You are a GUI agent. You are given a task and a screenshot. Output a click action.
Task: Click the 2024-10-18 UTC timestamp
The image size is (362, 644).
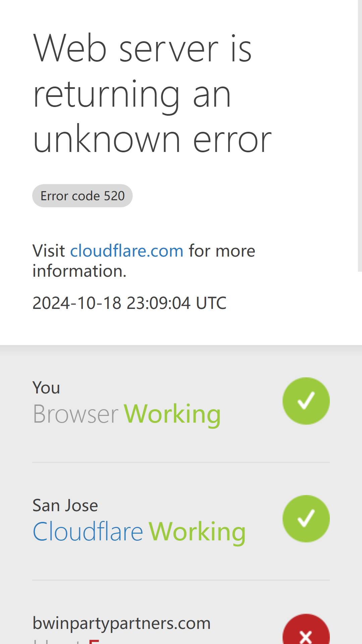129,303
